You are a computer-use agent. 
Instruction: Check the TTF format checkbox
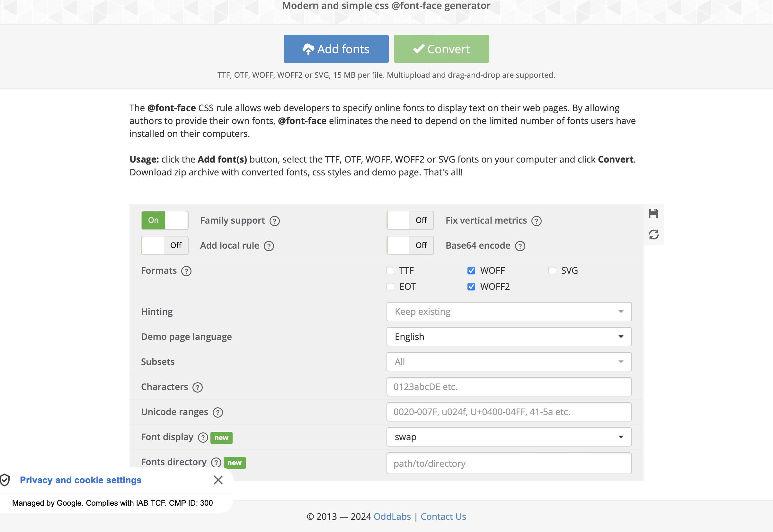(390, 271)
